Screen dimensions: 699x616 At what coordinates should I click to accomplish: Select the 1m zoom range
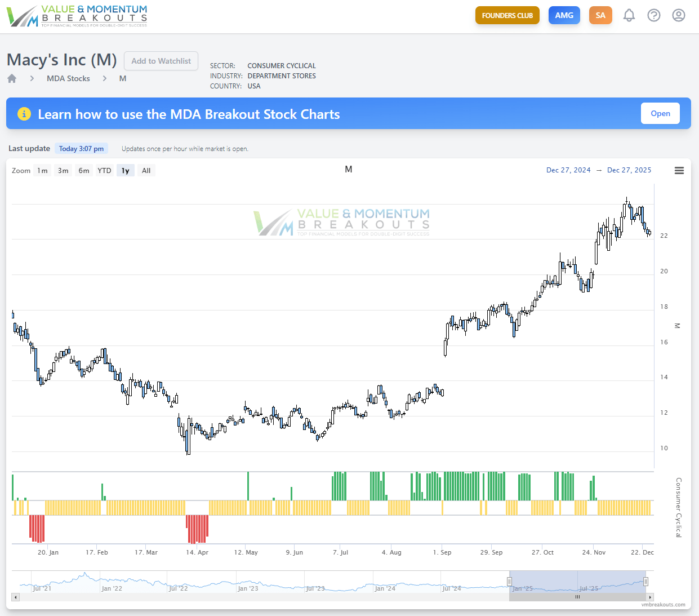coord(42,171)
